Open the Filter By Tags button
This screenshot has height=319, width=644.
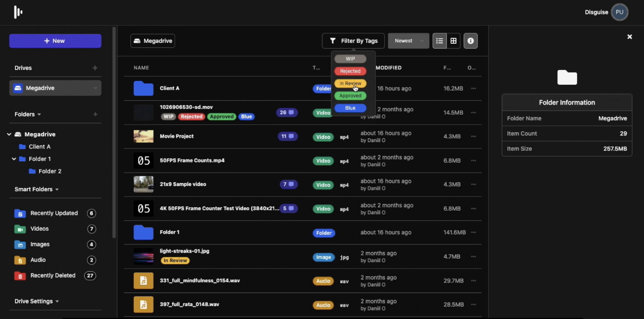[x=353, y=41]
